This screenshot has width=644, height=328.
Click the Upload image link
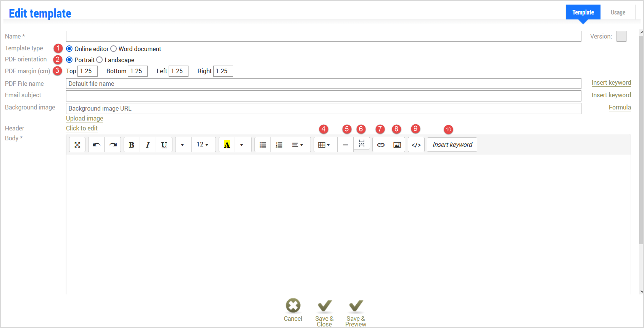[x=85, y=118]
